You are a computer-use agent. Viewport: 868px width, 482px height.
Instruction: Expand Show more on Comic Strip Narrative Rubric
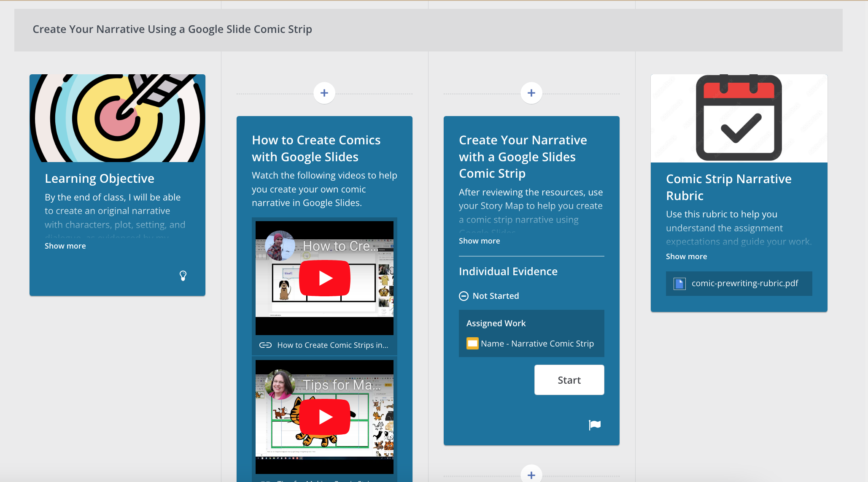pyautogui.click(x=687, y=257)
